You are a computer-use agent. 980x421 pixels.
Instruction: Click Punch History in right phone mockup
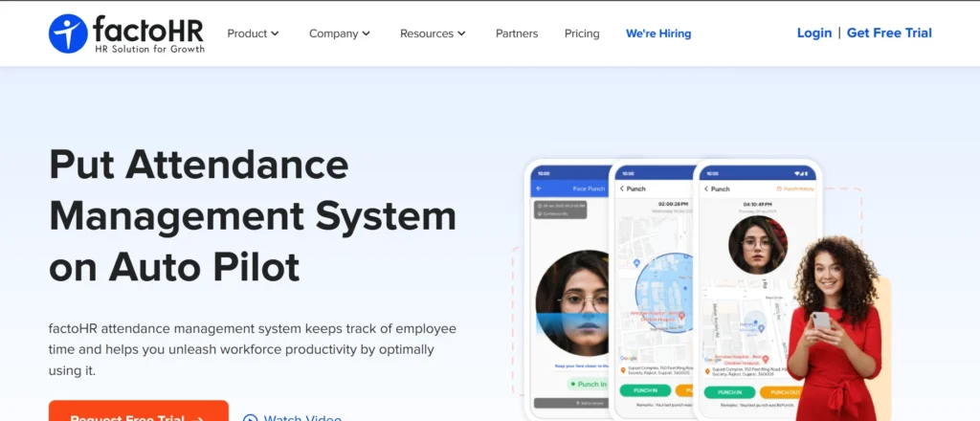(x=795, y=188)
